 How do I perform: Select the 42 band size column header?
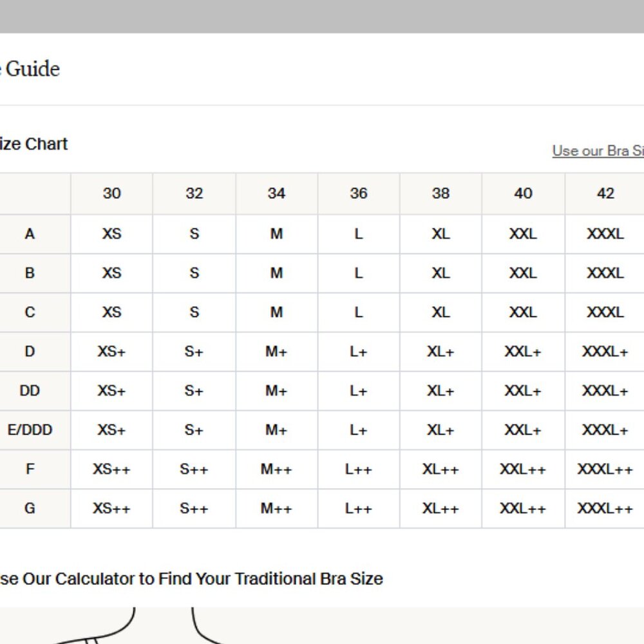(x=605, y=193)
